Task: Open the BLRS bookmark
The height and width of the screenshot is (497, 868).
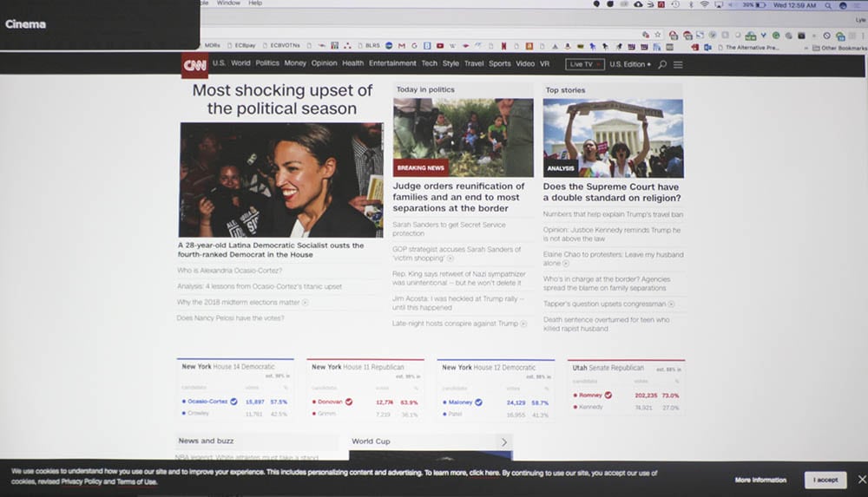Action: coord(369,45)
